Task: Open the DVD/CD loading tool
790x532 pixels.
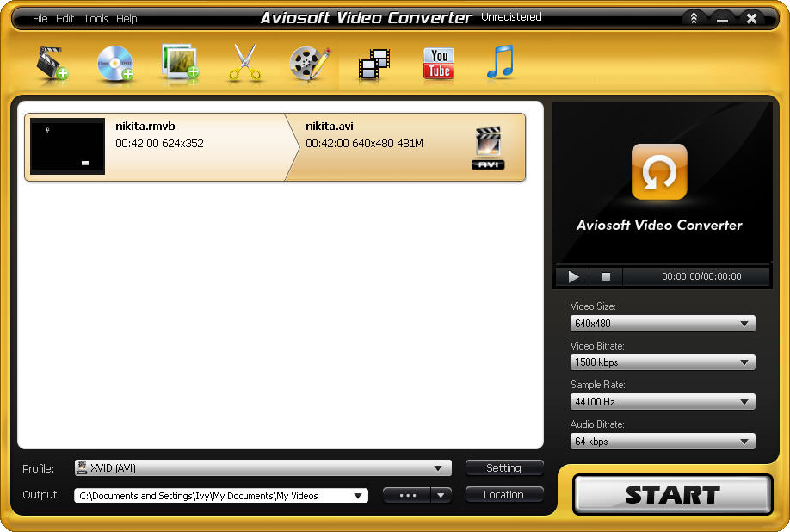Action: coord(114,63)
